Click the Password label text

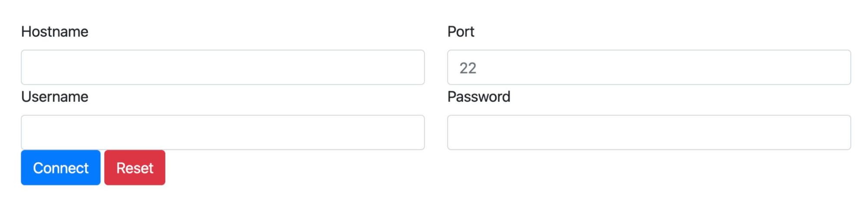(479, 97)
